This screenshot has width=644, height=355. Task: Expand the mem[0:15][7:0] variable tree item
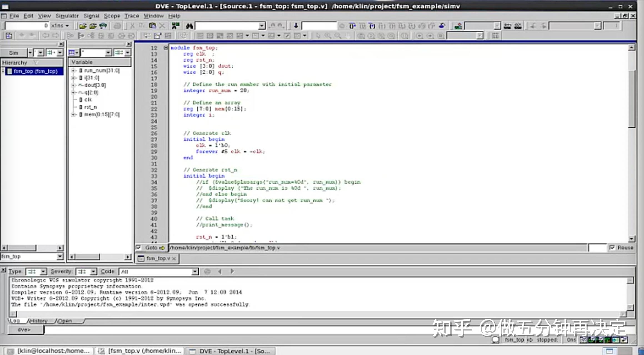click(73, 114)
